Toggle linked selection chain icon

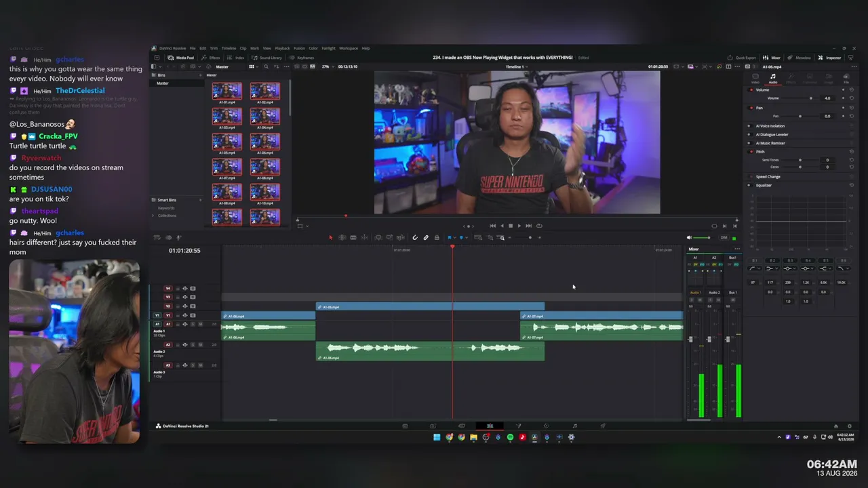pos(426,238)
